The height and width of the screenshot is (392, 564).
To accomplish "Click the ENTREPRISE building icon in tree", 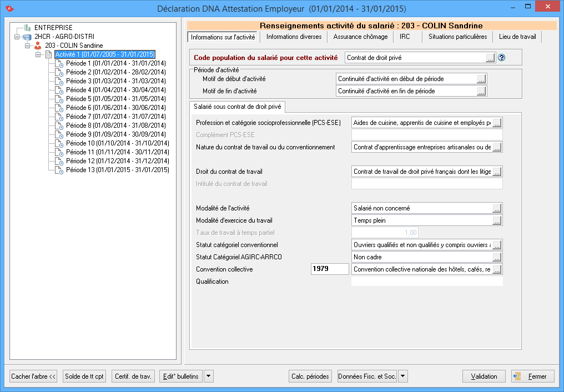I will click(27, 27).
